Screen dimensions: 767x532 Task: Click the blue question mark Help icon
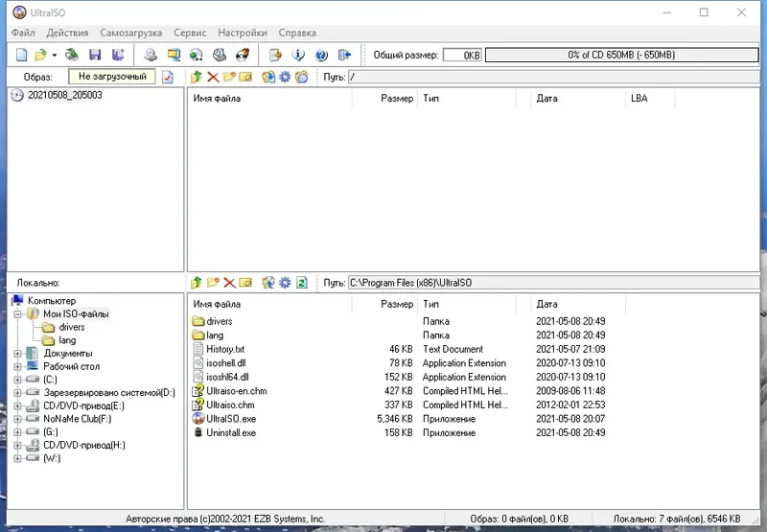pyautogui.click(x=321, y=55)
